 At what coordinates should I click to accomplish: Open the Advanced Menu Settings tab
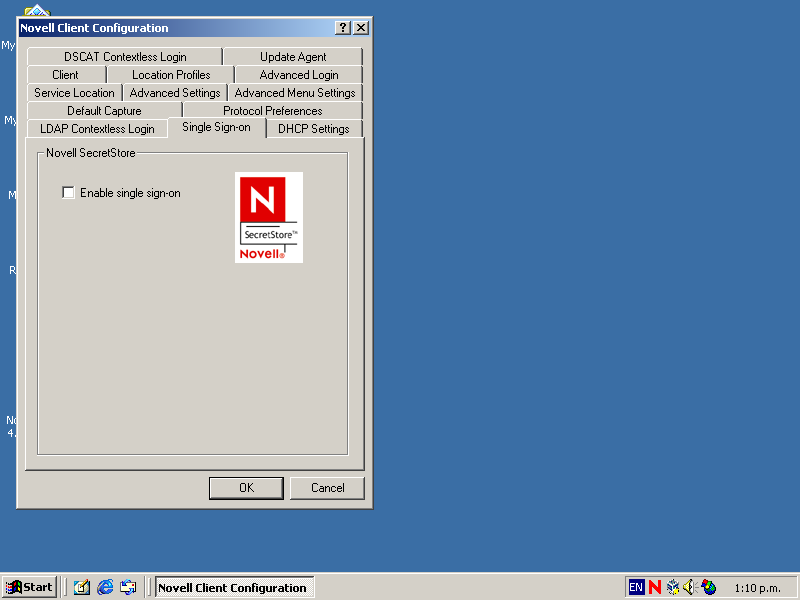(x=295, y=93)
